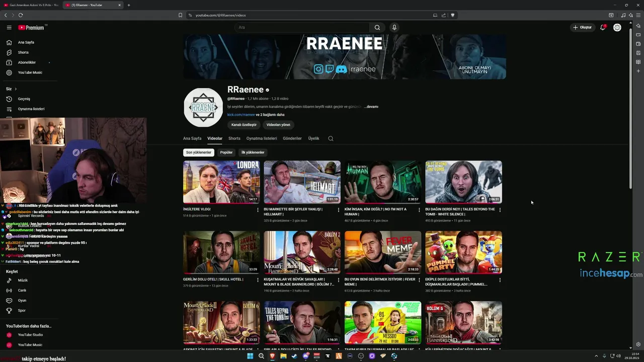
Task: Search within the channel using magnifier icon
Action: tap(331, 138)
